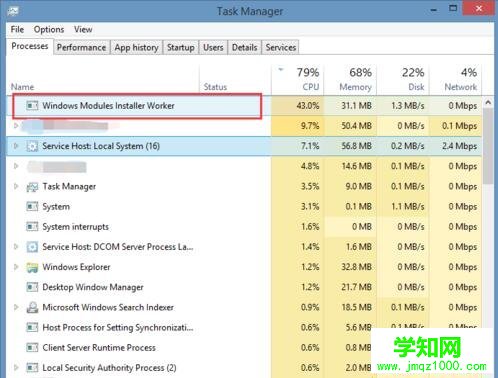The image size is (498, 378).
Task: Click the 43.0% CPU value
Action: click(308, 106)
